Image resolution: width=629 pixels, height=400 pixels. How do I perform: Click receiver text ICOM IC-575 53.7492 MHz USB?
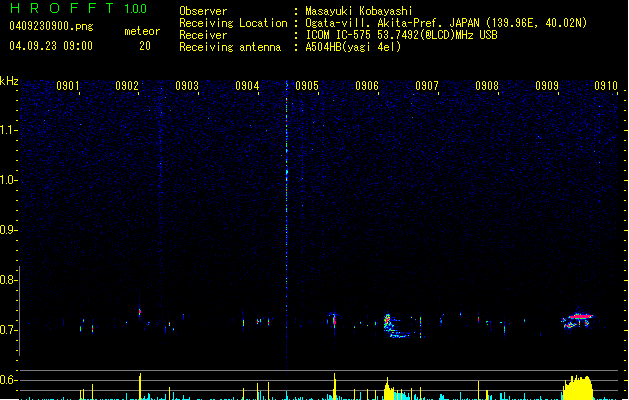[x=401, y=35]
